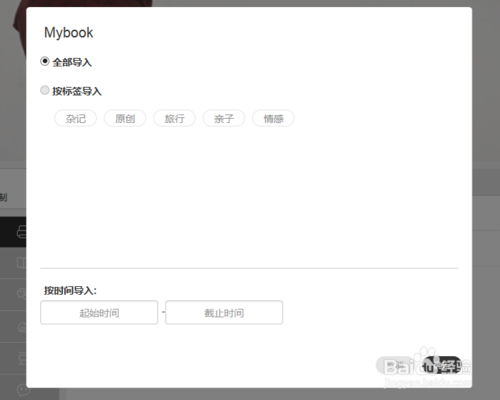Choose the 原创 tag
The image size is (500, 400).
pyautogui.click(x=125, y=118)
